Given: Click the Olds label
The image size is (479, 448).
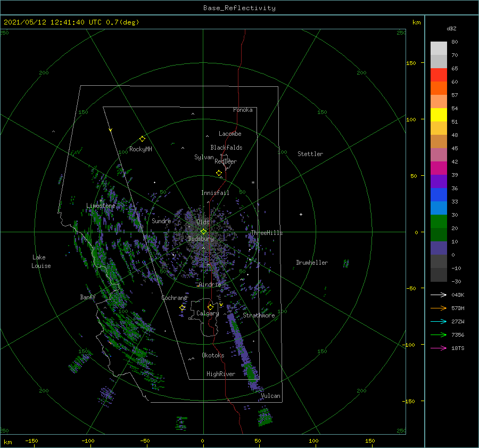Looking at the screenshot, I should [203, 222].
